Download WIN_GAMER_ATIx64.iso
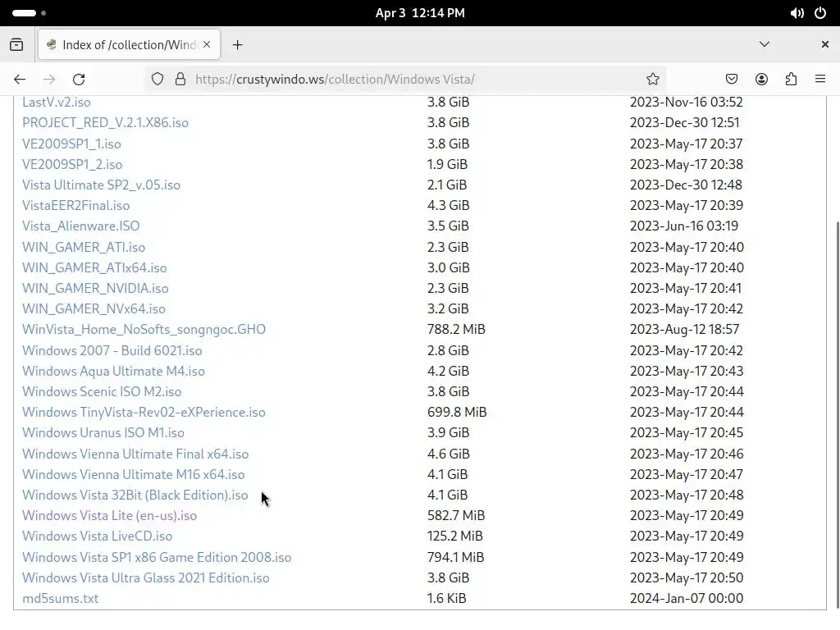 click(x=94, y=268)
